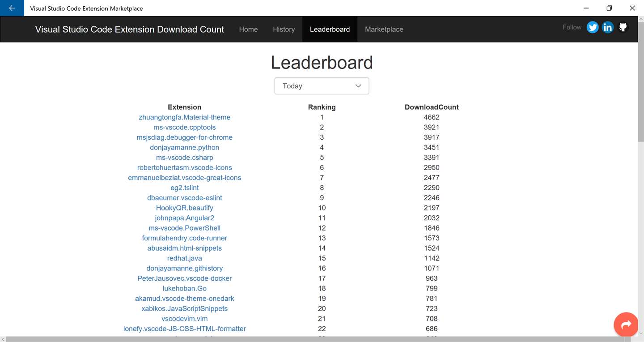Click the DownloadCount column header
Screen dimensions: 644x342
click(x=432, y=107)
